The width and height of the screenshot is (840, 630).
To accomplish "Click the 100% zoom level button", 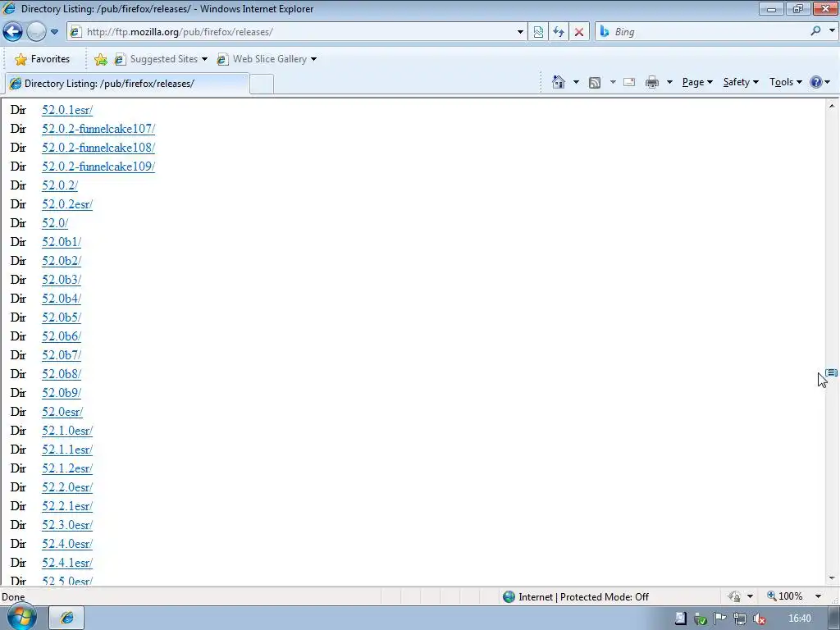I will point(785,596).
